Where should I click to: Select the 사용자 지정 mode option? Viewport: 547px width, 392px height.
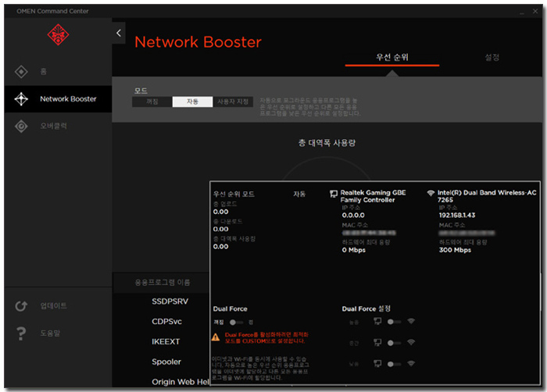pos(233,102)
